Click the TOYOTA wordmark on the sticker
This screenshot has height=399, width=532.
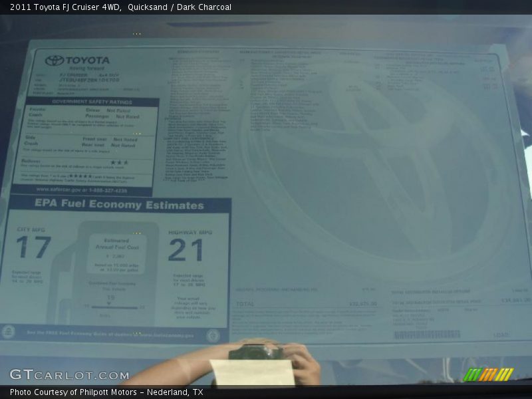(x=88, y=61)
